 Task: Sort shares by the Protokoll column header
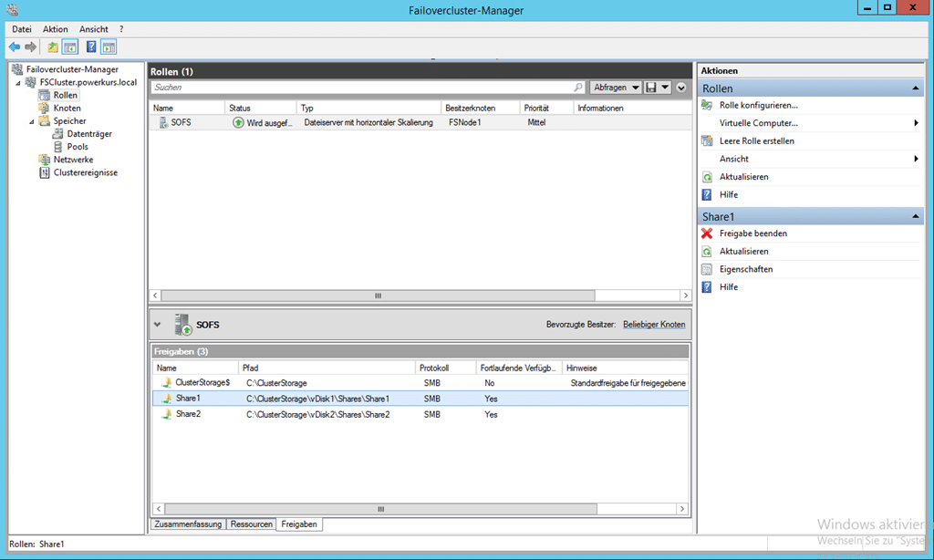[x=445, y=368]
